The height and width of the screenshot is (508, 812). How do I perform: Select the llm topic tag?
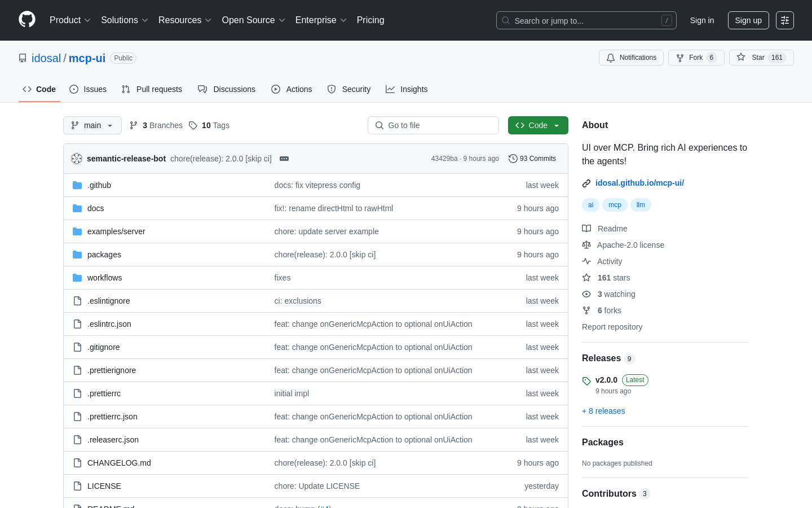(641, 205)
